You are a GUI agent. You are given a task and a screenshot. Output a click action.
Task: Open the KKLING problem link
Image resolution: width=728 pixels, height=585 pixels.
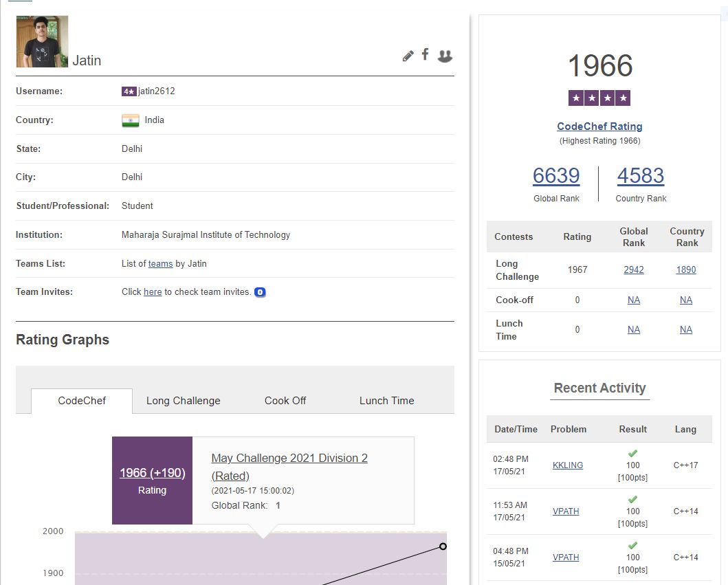568,465
